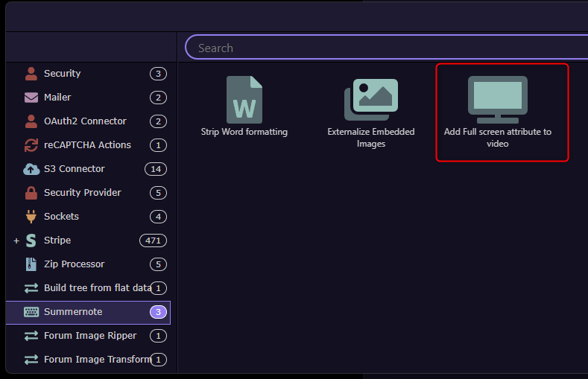Click the Sockets plug icon
Viewport: 588px width, 379px height.
click(31, 217)
